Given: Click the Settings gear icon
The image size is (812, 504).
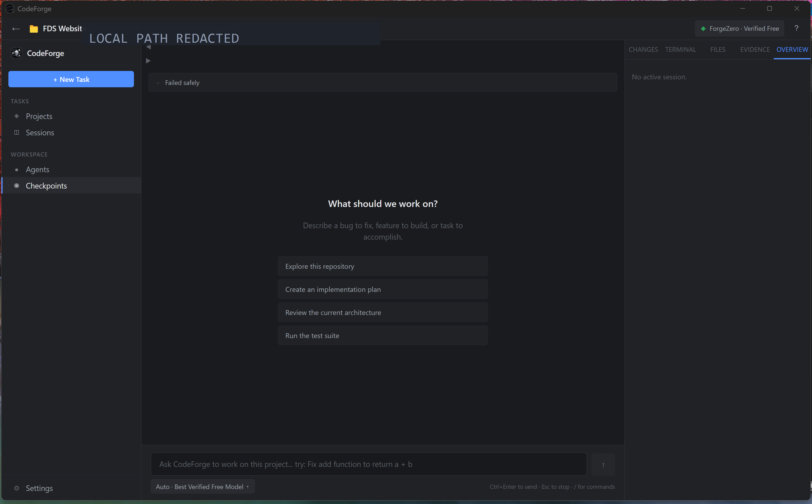Looking at the screenshot, I should click(x=17, y=488).
